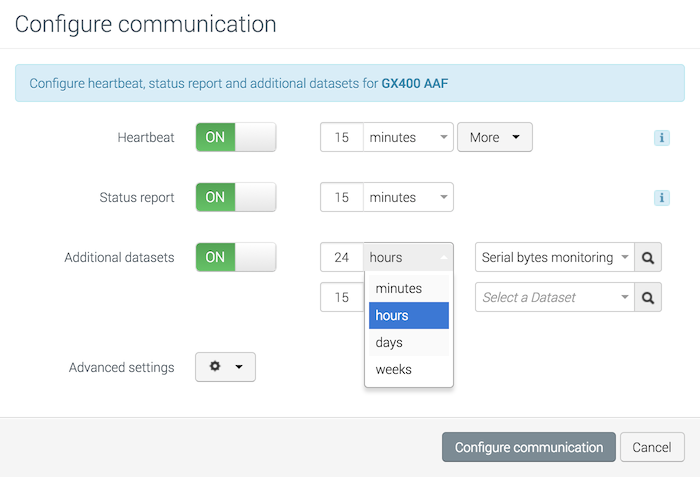This screenshot has width=700, height=477.
Task: Turn off the Additional datasets switch
Action: click(x=235, y=258)
